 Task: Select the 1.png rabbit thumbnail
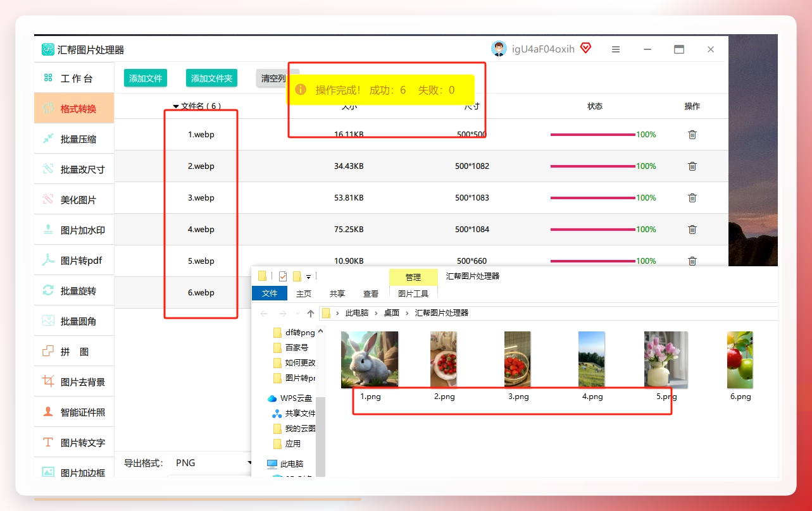tap(370, 360)
